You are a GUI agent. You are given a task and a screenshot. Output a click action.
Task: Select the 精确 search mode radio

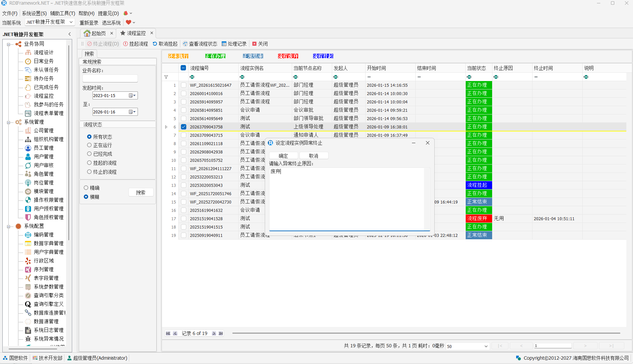pos(86,188)
